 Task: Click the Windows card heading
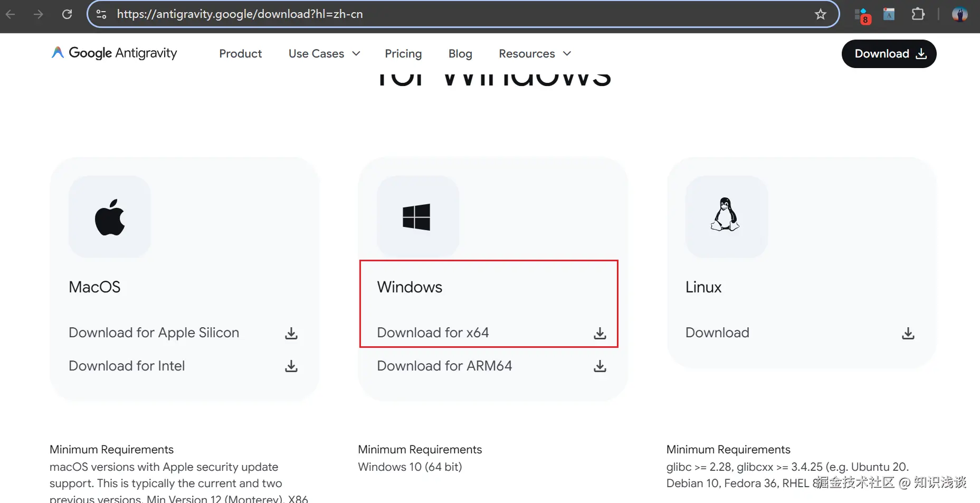tap(410, 287)
